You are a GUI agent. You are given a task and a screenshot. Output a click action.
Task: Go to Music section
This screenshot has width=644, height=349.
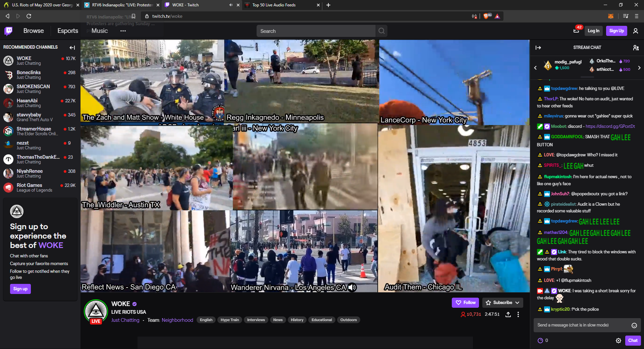pyautogui.click(x=100, y=31)
